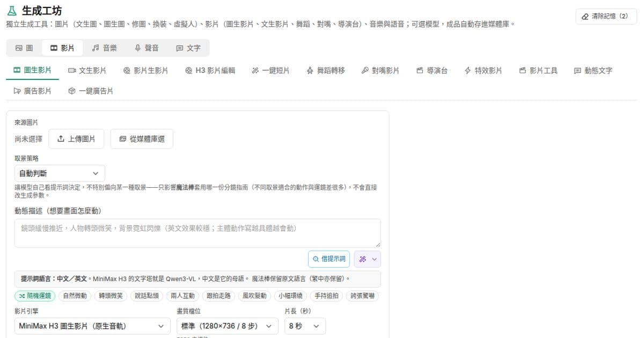Switch to the 圖 category tab
Screen dimensions: 644x338
click(24, 48)
